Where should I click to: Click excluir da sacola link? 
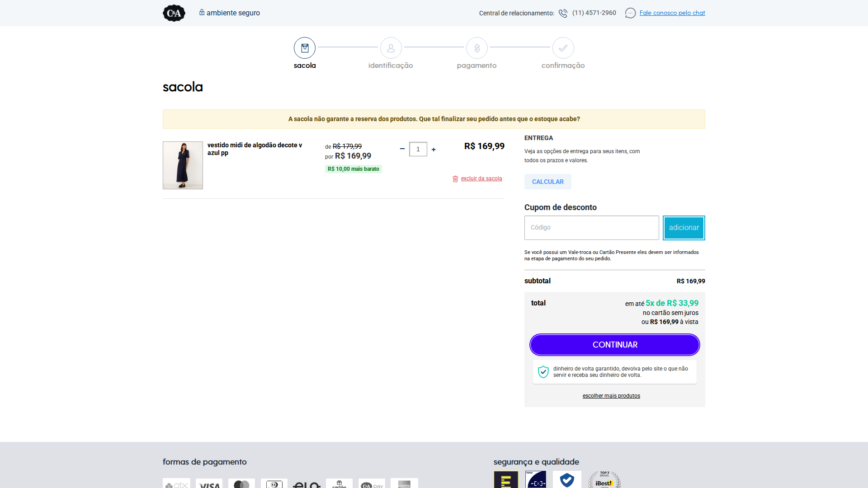tap(481, 178)
